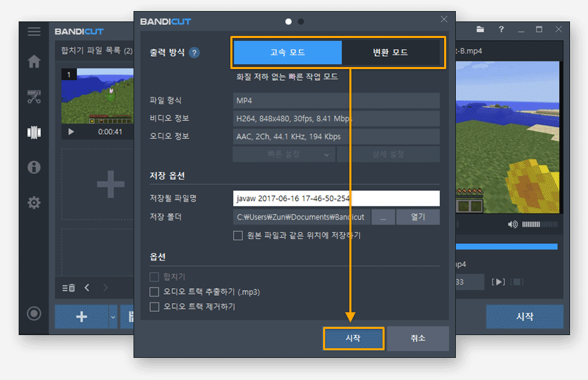Screen dimensions: 588x380
Task: Select the second page dot in dialog
Action: coord(301,21)
